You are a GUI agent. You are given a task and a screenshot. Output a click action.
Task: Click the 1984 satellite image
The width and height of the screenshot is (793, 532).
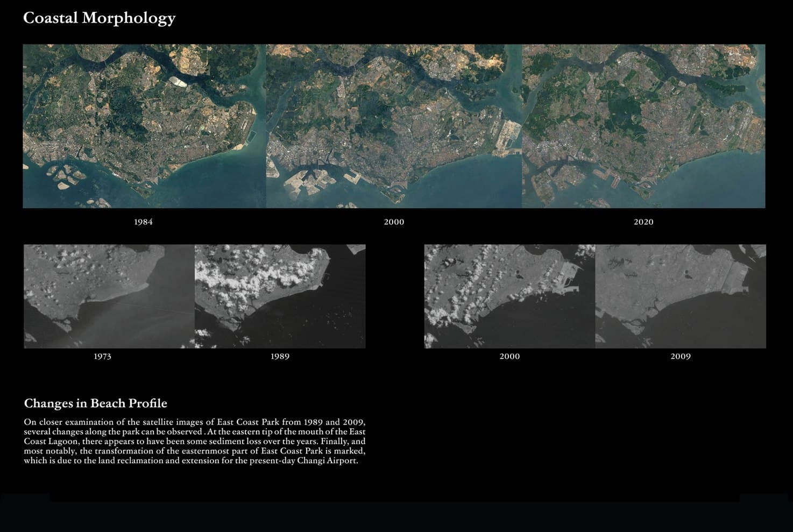click(144, 126)
